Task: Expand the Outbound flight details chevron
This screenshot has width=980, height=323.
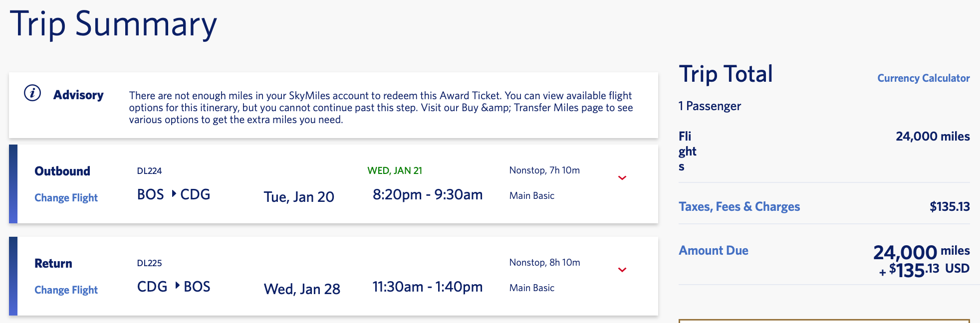Action: (622, 178)
